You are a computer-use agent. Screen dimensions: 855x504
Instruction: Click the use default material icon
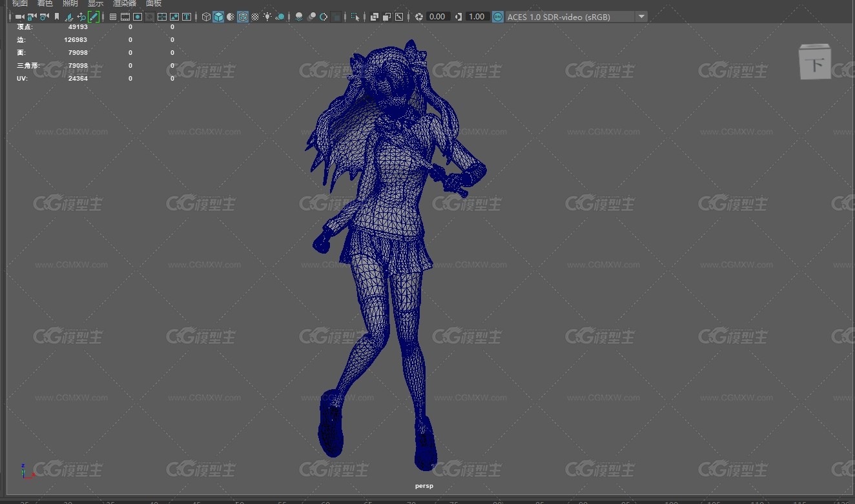(x=231, y=17)
